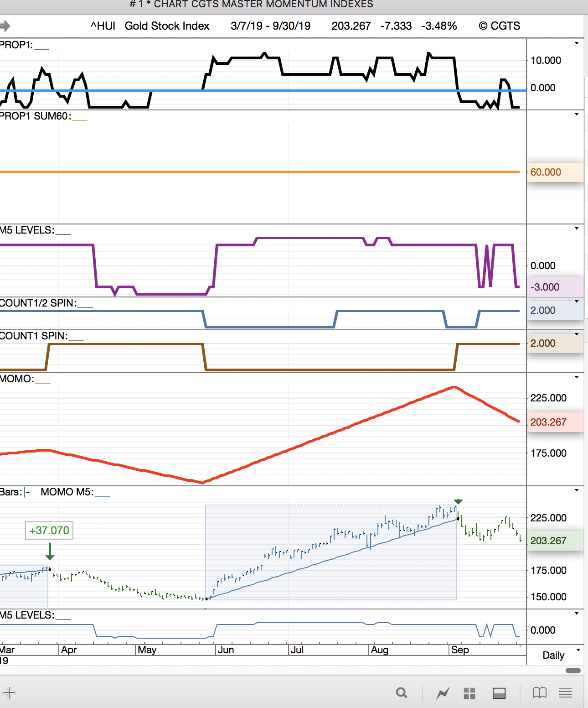Open the MOMO pane menu triangle

(577, 377)
